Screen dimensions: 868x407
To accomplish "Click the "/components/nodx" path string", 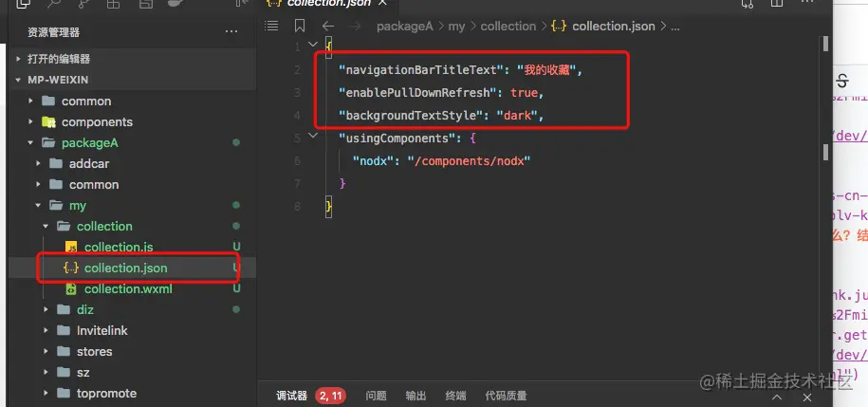I will [469, 160].
